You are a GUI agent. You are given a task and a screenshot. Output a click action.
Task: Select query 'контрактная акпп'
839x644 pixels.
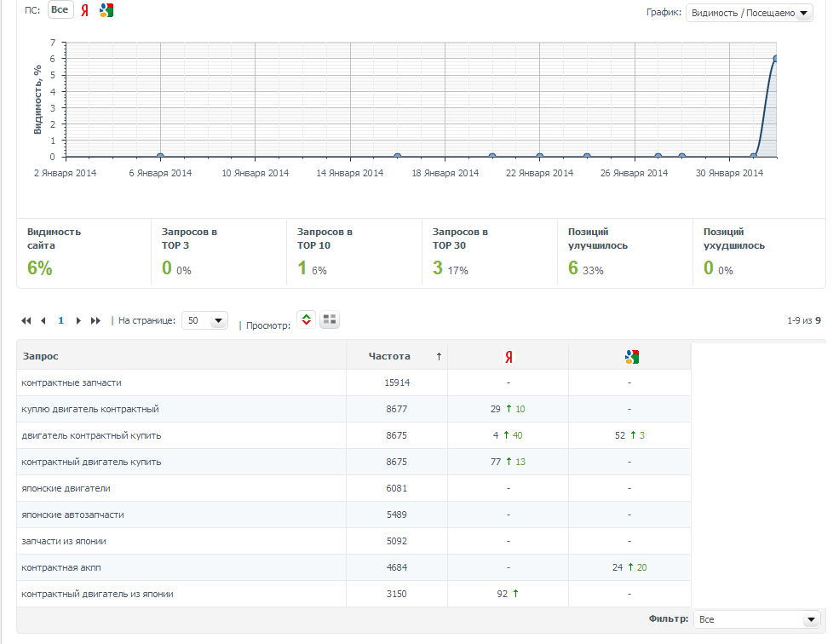point(61,567)
